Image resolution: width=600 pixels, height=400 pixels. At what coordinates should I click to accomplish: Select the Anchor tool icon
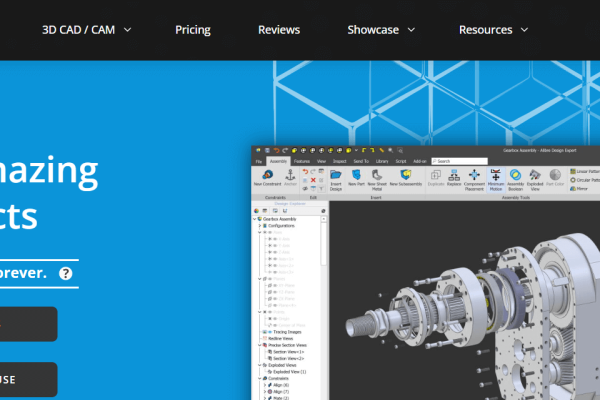(289, 177)
